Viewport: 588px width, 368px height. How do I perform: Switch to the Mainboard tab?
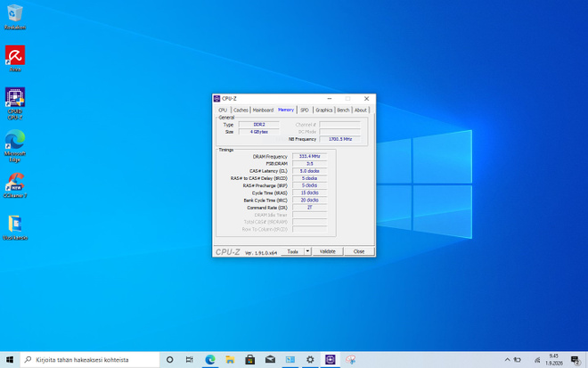[263, 110]
